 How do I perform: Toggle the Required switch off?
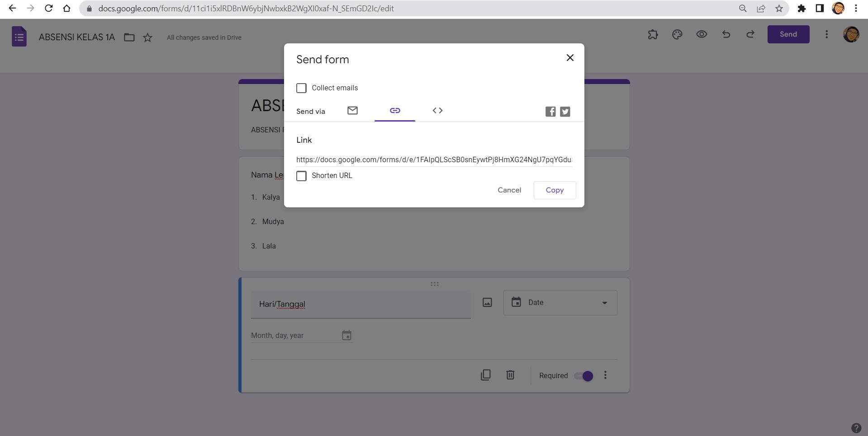click(583, 376)
